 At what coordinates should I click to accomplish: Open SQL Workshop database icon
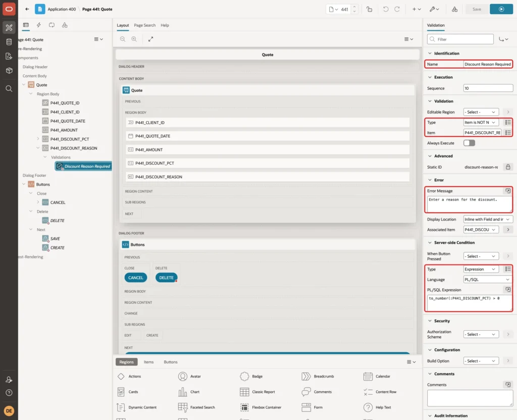point(9,42)
